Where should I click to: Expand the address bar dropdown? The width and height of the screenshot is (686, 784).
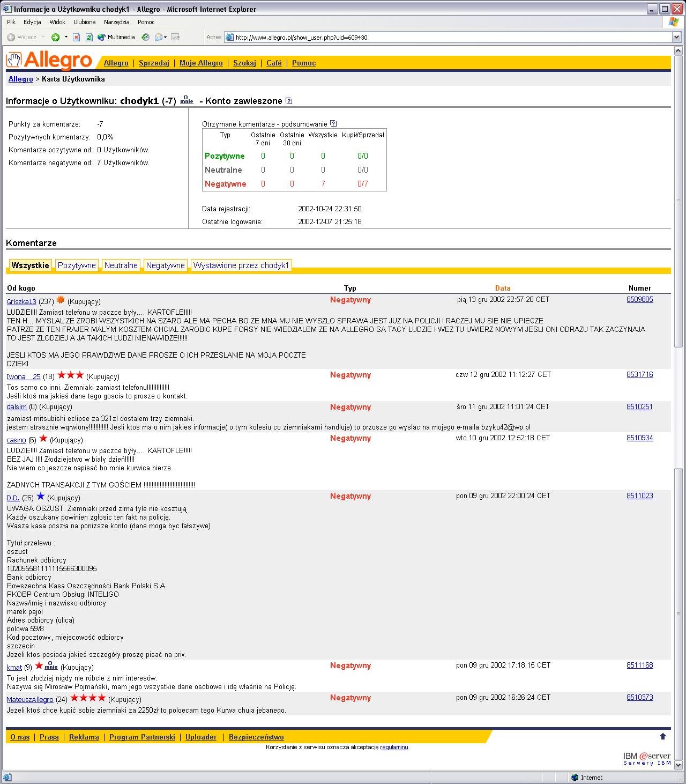(x=676, y=37)
